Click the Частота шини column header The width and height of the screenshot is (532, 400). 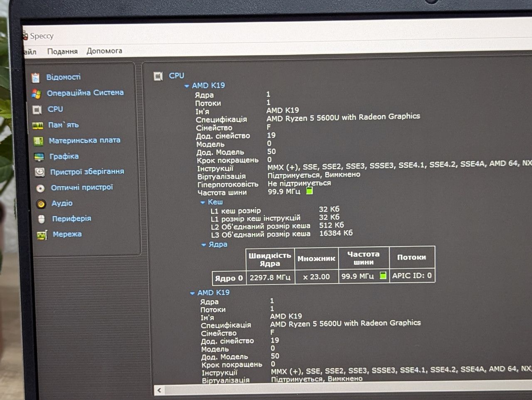(x=364, y=258)
